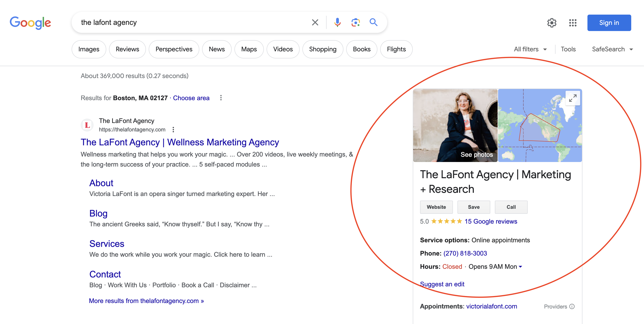
Task: Open the About sitelink
Action: 101,183
